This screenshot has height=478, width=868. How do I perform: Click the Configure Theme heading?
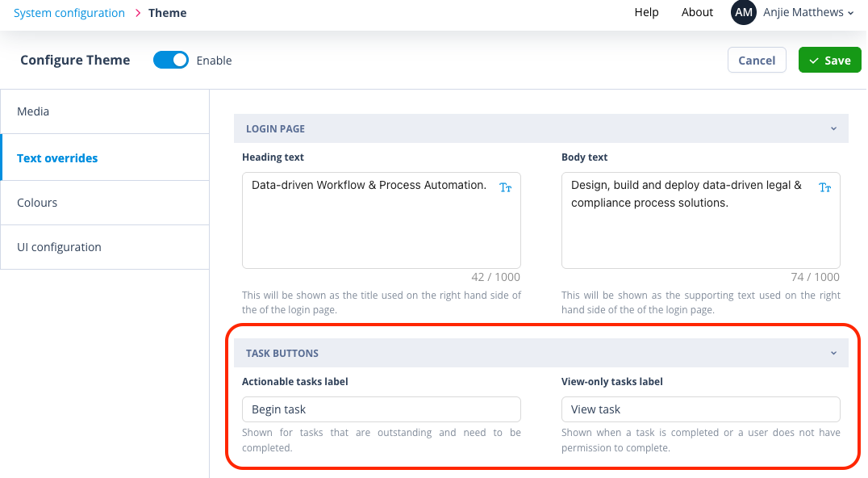pos(75,60)
